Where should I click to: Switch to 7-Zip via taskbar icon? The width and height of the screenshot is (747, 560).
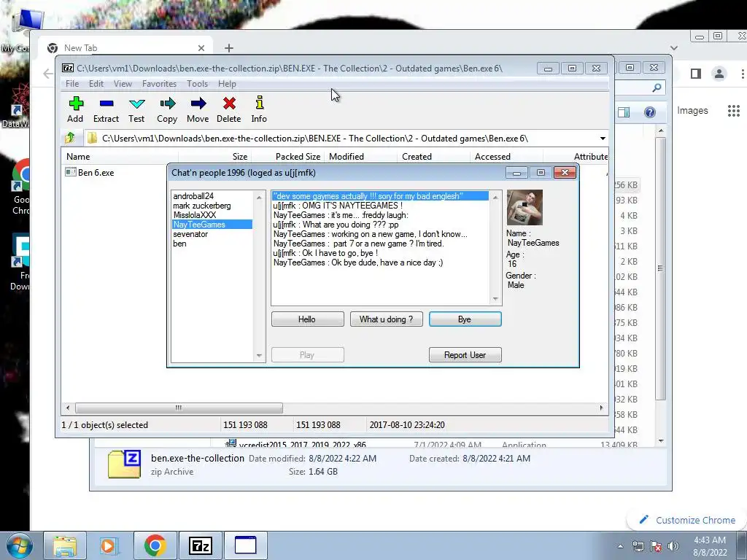coord(200,545)
